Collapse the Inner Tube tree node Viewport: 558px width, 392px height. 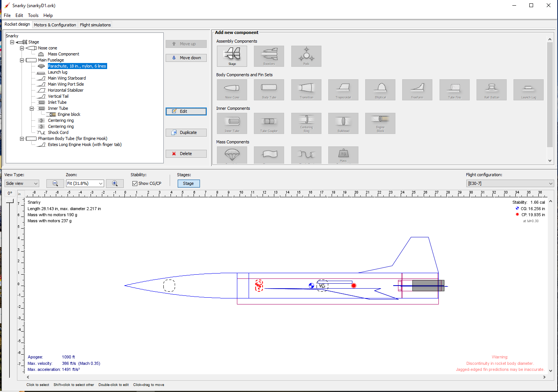[32, 108]
